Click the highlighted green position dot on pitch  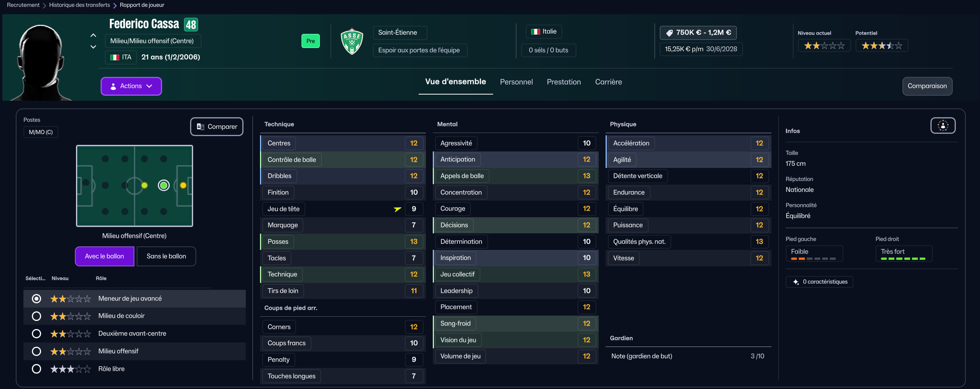point(164,186)
